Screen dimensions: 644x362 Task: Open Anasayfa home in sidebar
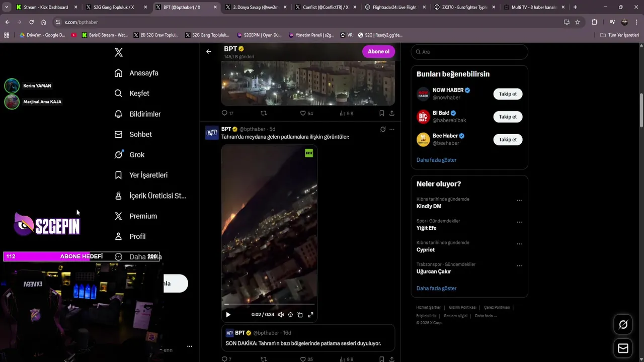click(x=137, y=73)
